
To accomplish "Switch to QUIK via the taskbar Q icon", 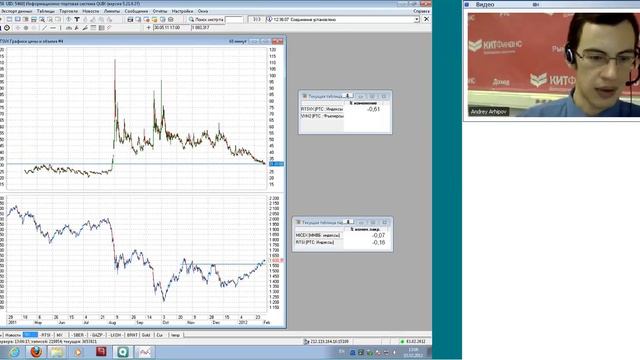I will [123, 352].
